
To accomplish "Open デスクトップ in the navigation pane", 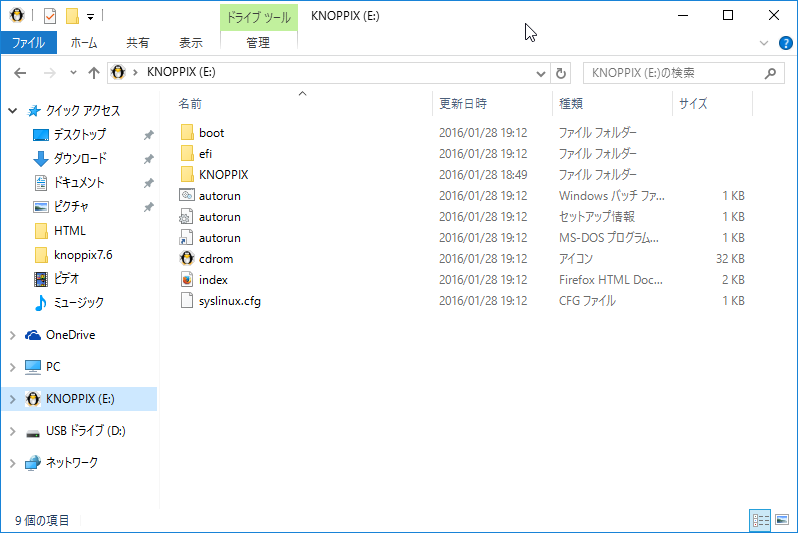I will 80,134.
